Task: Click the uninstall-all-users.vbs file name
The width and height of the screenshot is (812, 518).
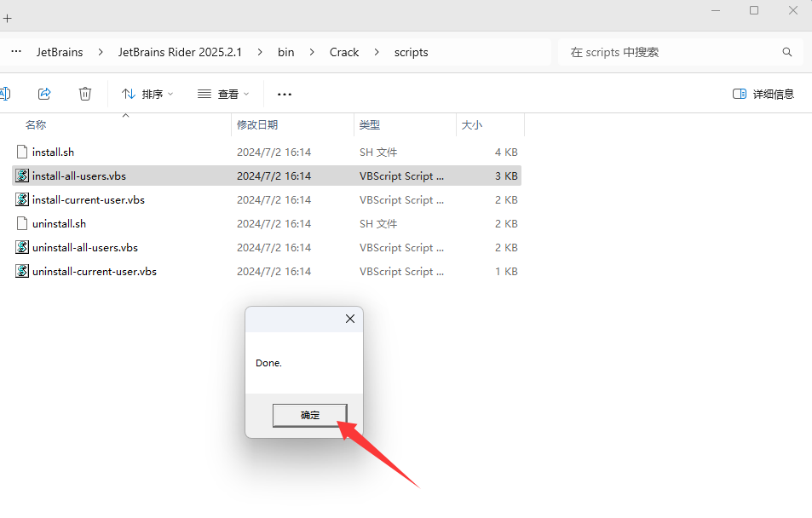Action: (85, 248)
